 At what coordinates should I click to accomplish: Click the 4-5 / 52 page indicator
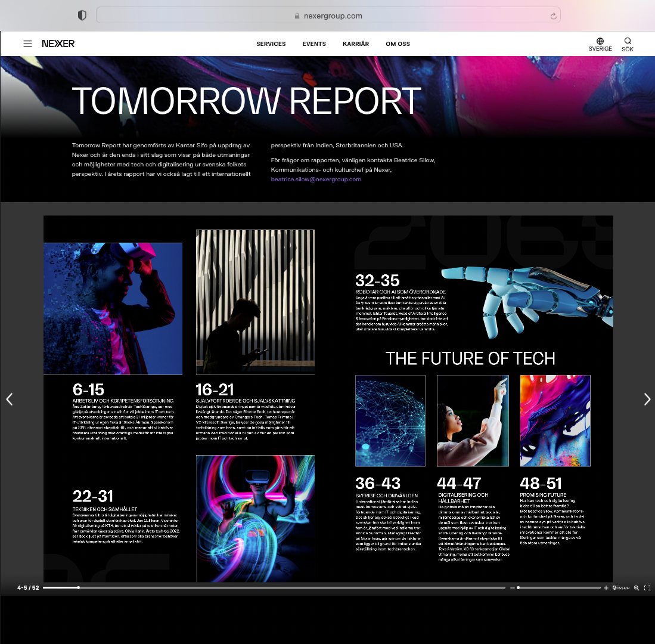click(28, 587)
